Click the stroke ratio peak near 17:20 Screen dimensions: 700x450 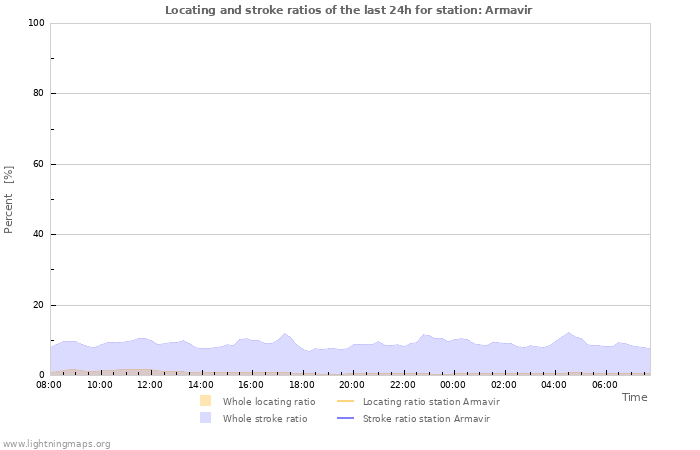[x=284, y=333]
